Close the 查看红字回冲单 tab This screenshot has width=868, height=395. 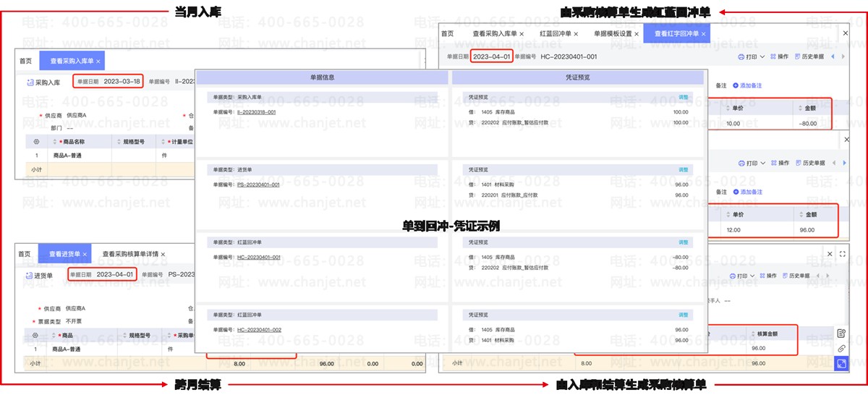click(x=704, y=33)
